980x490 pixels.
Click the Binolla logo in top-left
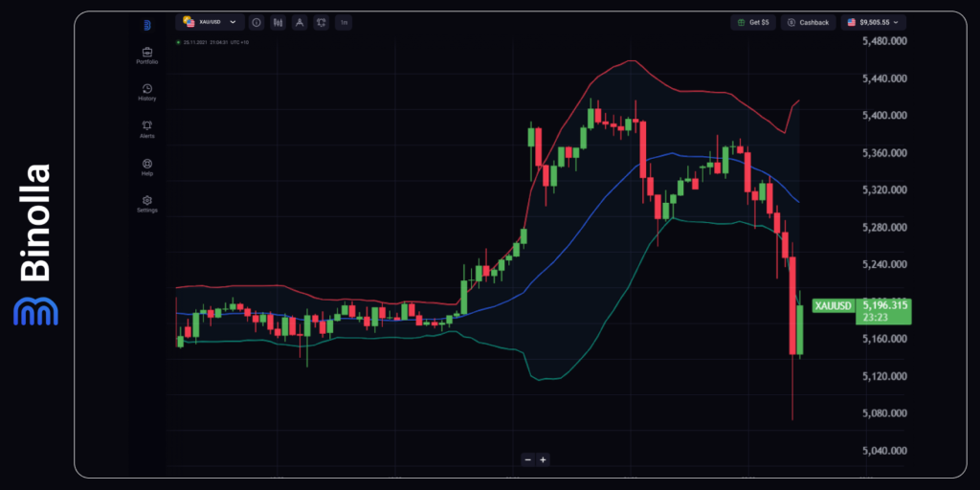coord(147,25)
